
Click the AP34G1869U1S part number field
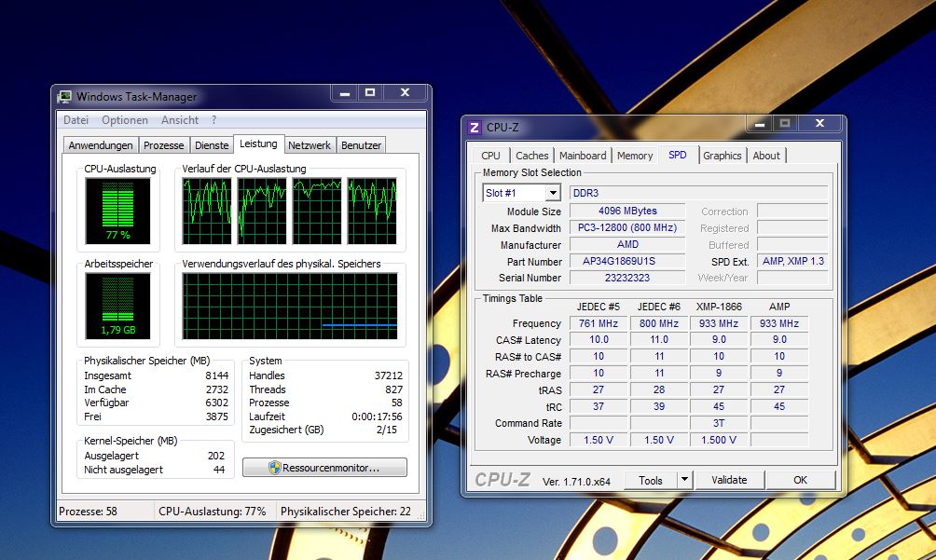click(627, 261)
